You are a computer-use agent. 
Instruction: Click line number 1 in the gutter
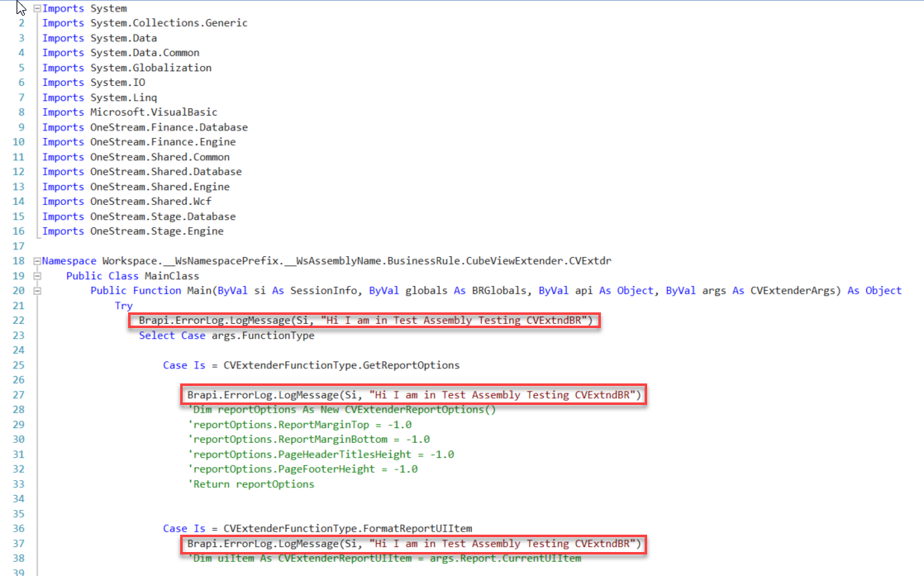click(x=18, y=7)
